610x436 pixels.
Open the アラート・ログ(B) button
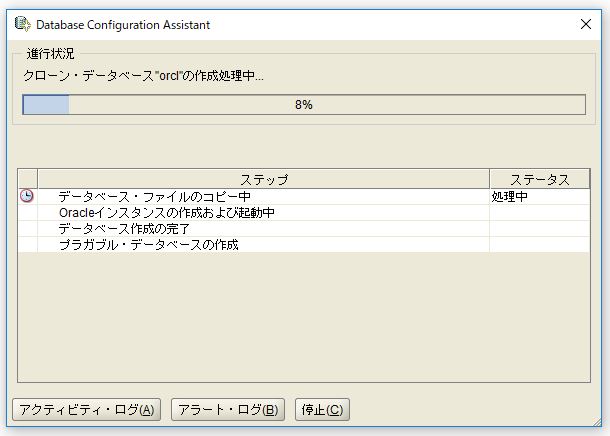228,410
